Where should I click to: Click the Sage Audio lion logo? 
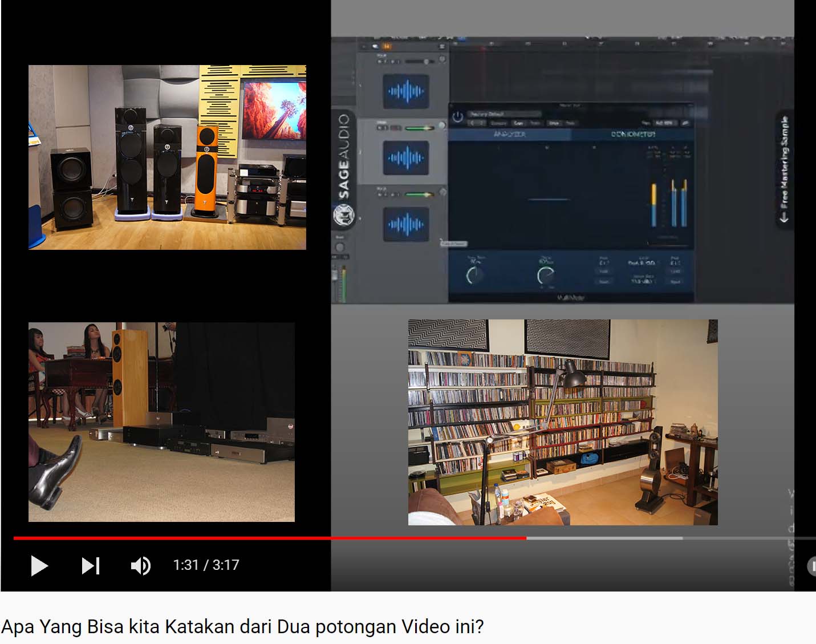coord(344,216)
